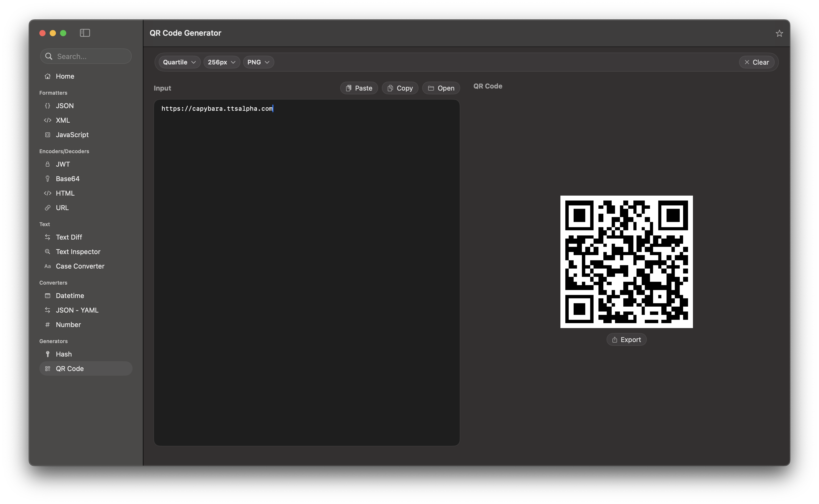Click the Hash generator icon

coord(48,354)
